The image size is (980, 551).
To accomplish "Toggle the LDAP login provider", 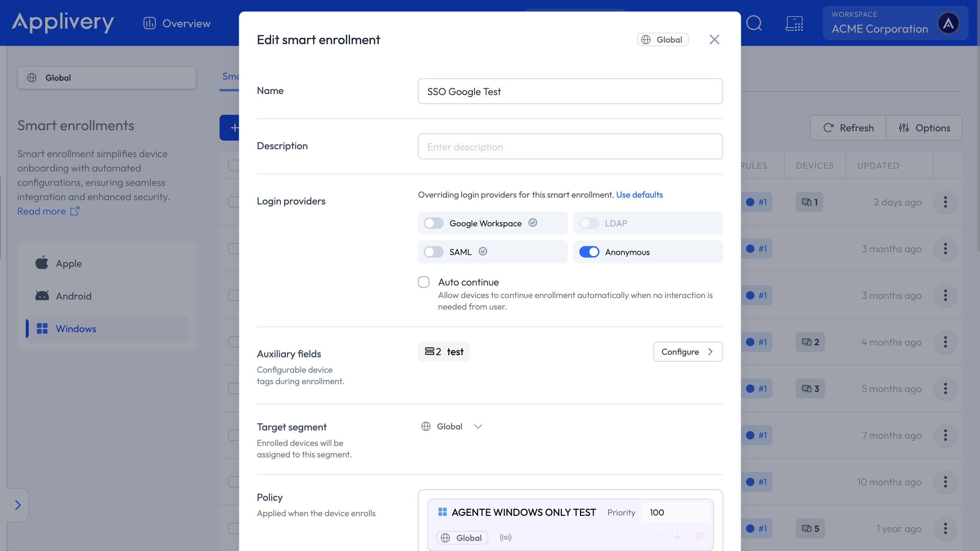I will [x=589, y=223].
